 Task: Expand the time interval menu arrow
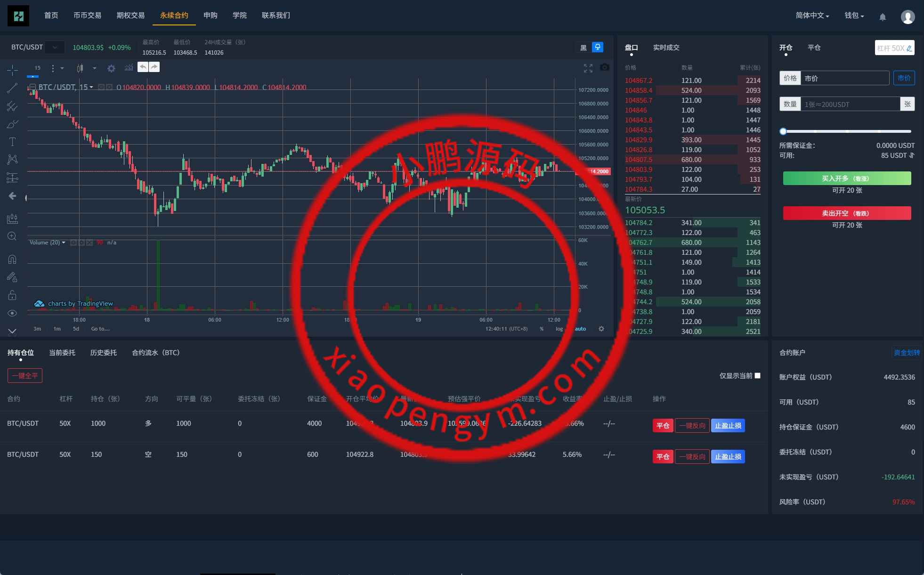(62, 68)
